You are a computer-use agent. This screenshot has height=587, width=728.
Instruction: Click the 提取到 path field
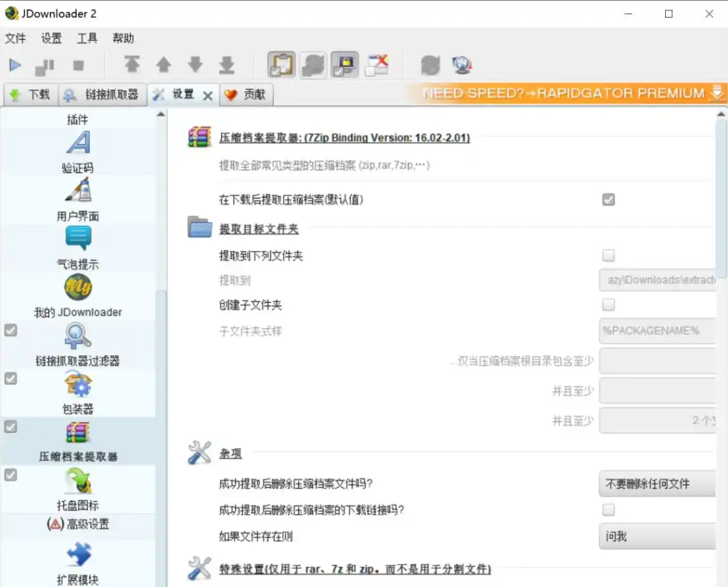tap(657, 280)
